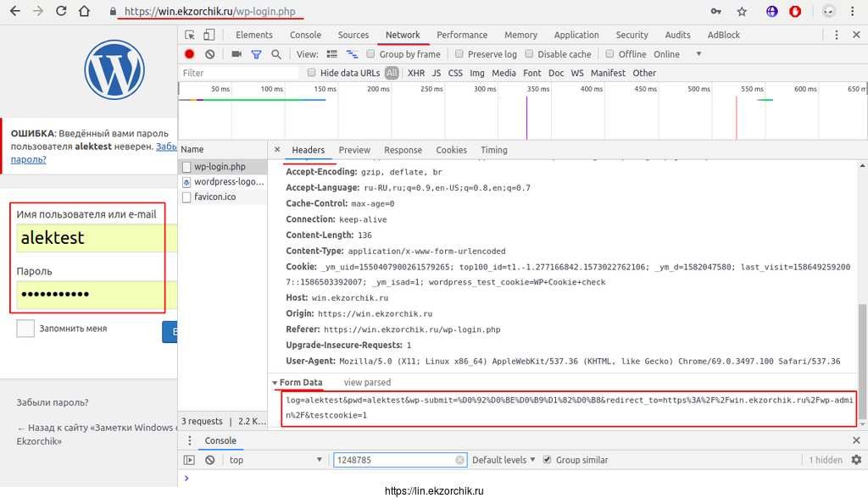This screenshot has width=868, height=498.
Task: Click the red record network log button
Action: (x=189, y=54)
